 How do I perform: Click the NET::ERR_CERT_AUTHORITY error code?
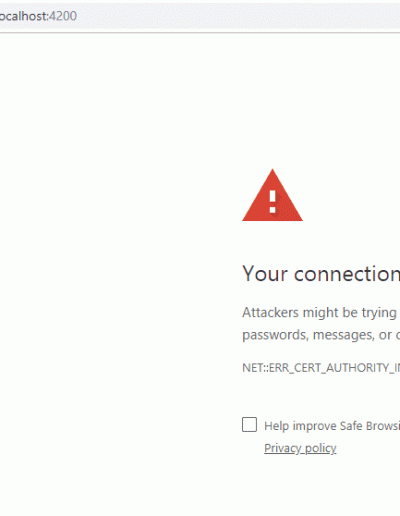pos(321,368)
